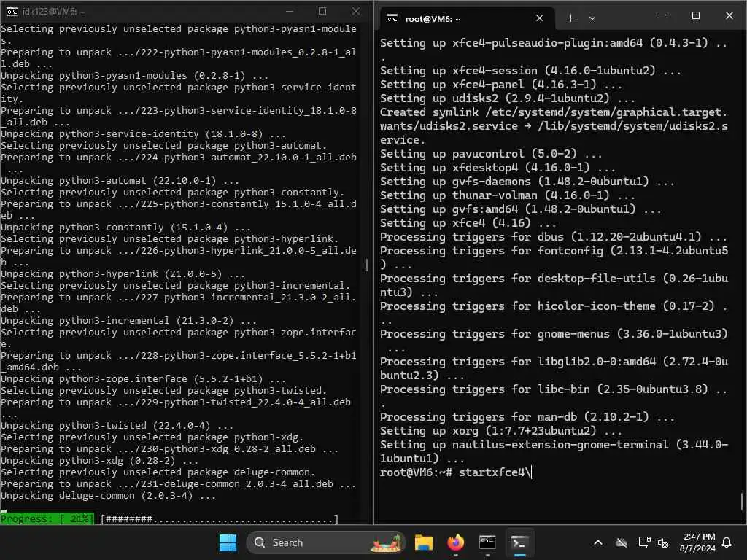Click 'Setting up udisks2' line
Image resolution: width=747 pixels, height=560 pixels.
(x=508, y=98)
